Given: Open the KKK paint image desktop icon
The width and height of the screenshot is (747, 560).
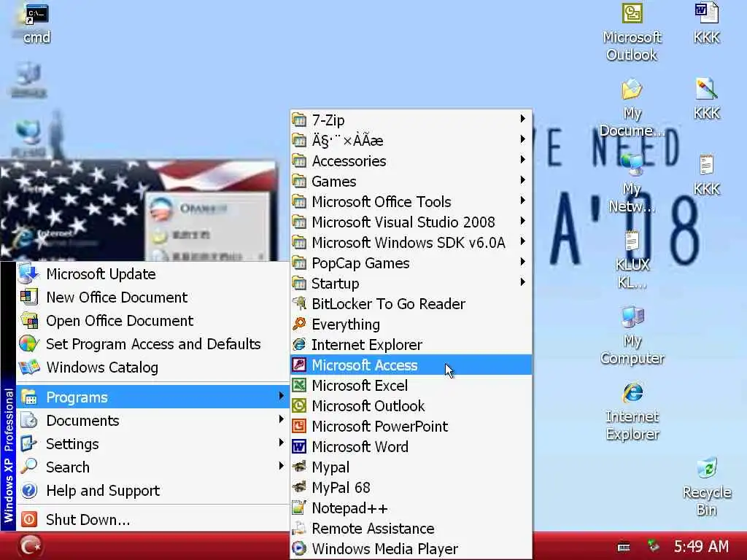Looking at the screenshot, I should pyautogui.click(x=706, y=89).
